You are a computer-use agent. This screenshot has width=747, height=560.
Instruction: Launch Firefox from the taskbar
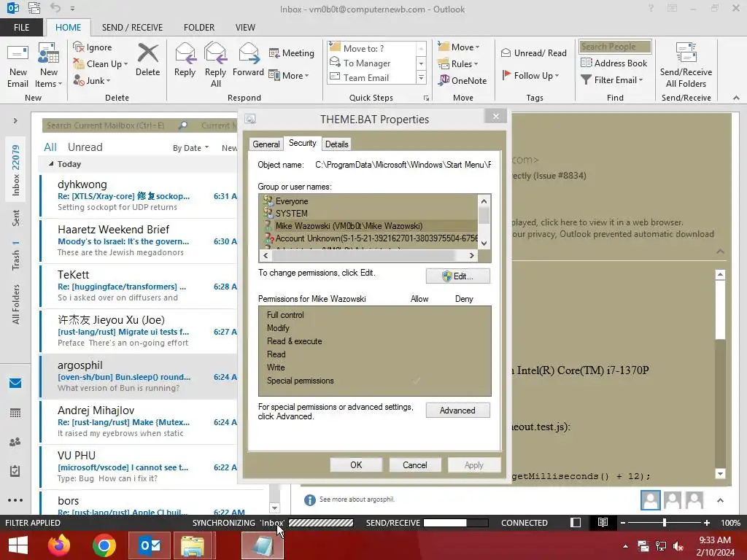tap(59, 545)
